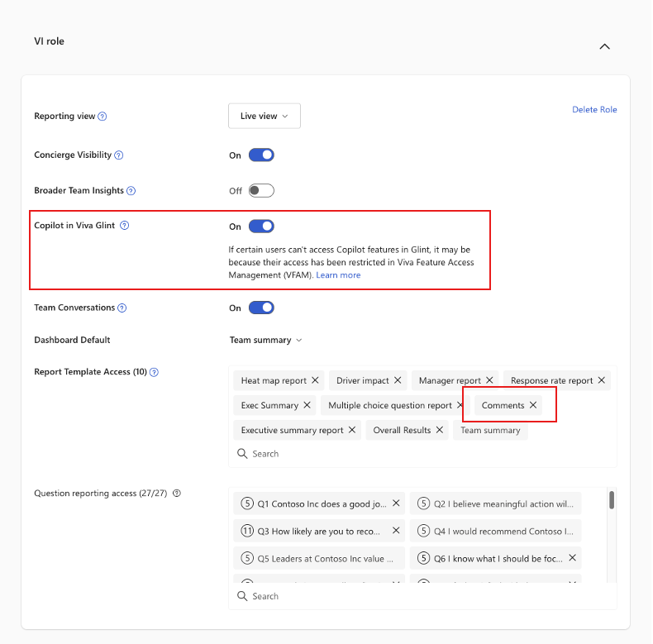Click Comments tag label
This screenshot has height=644, width=653.
(503, 405)
